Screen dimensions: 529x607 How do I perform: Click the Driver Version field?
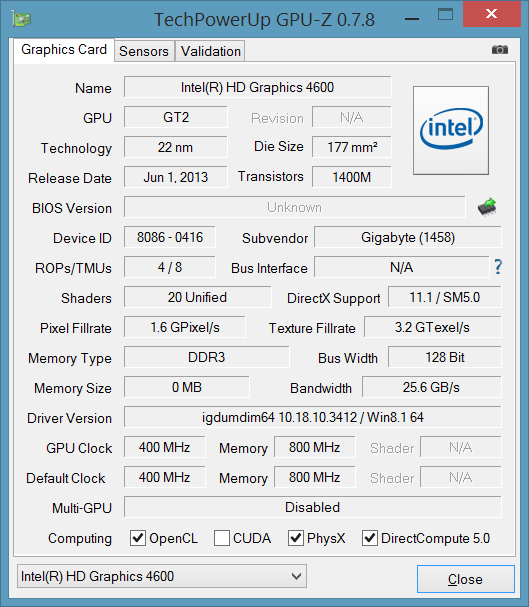[x=313, y=417]
